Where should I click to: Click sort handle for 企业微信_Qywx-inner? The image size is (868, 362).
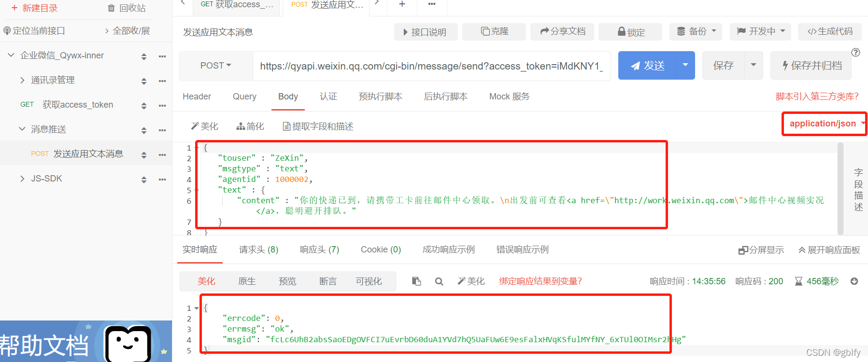point(144,56)
